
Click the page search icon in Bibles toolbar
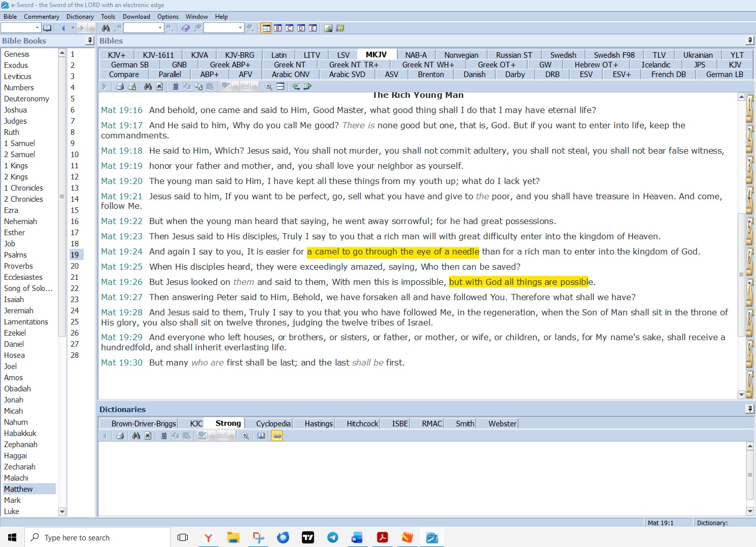(159, 87)
